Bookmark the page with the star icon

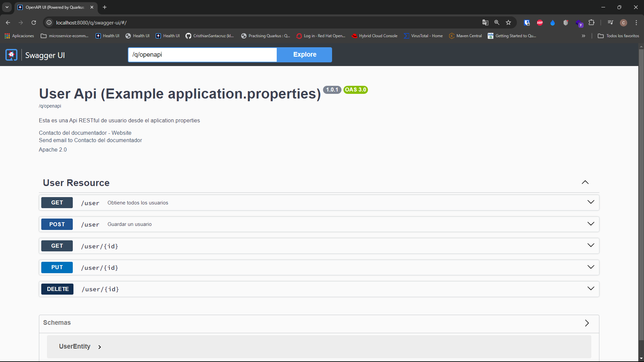point(508,22)
